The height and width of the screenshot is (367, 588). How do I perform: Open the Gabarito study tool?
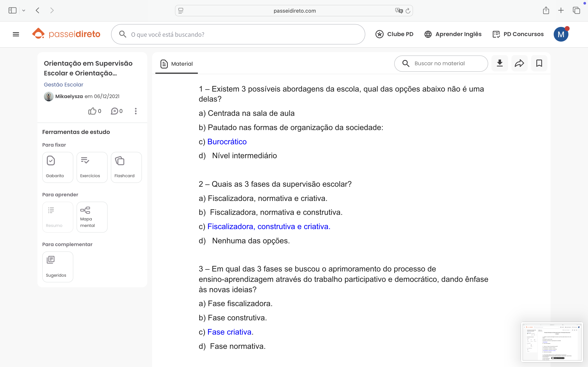click(x=58, y=167)
